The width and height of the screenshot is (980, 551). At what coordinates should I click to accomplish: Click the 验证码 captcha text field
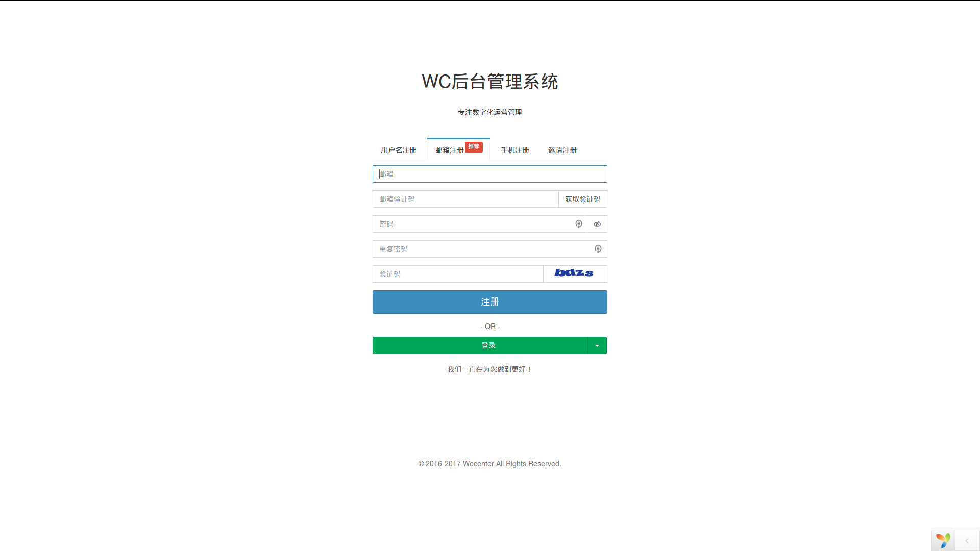(457, 274)
